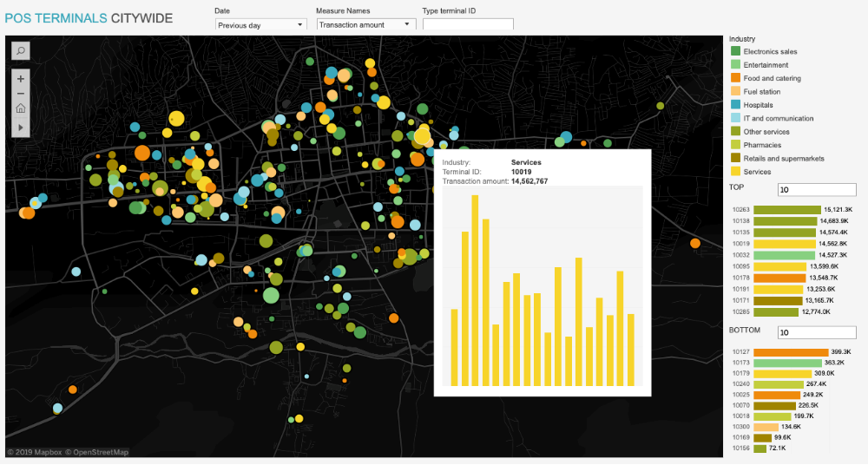Expand map tools with arrow icon
Image resolution: width=868 pixels, height=465 pixels.
click(21, 127)
